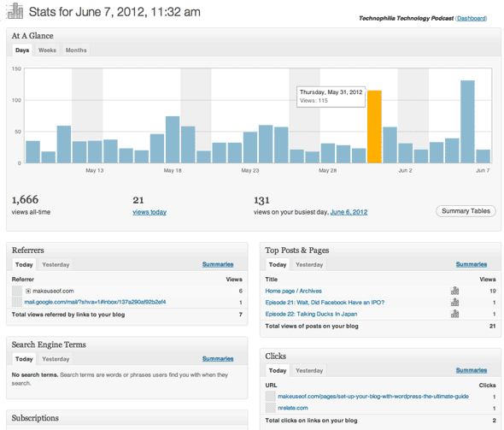This screenshot has height=430, width=504.
Task: Click the tallest June 6 bar in chart
Action: pos(467,121)
